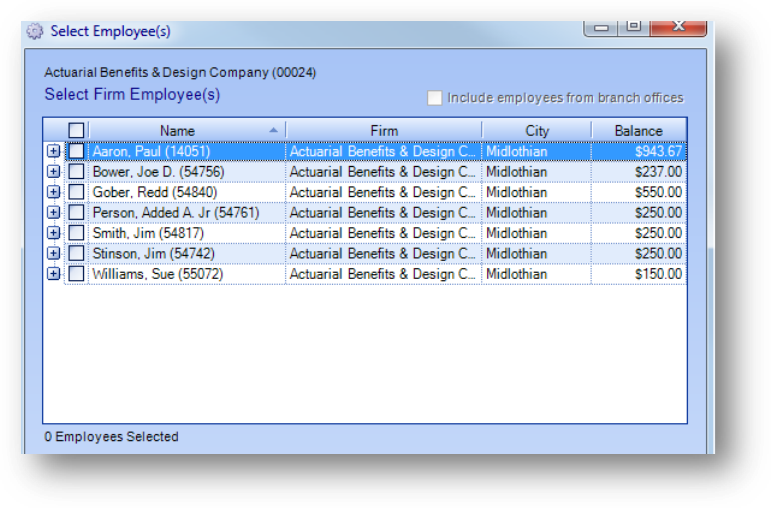Click Midlothian in Stinson, Jim row
This screenshot has width=771, height=508.
coord(536,253)
